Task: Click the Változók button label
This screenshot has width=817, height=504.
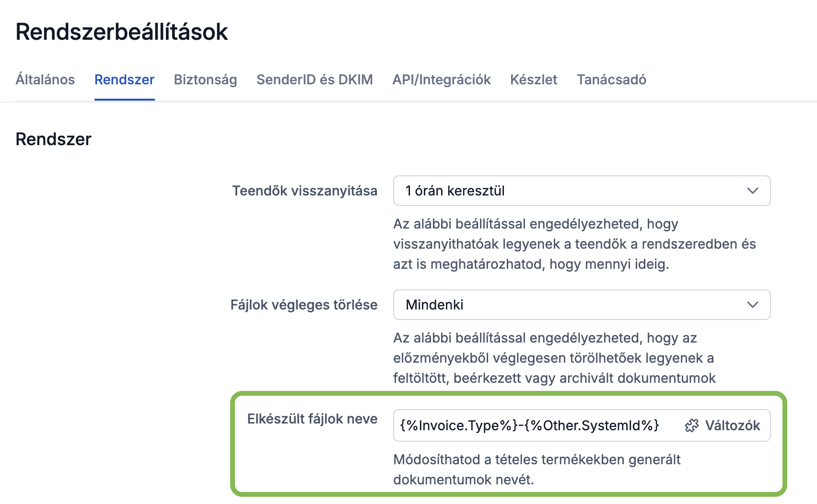Action: tap(733, 425)
